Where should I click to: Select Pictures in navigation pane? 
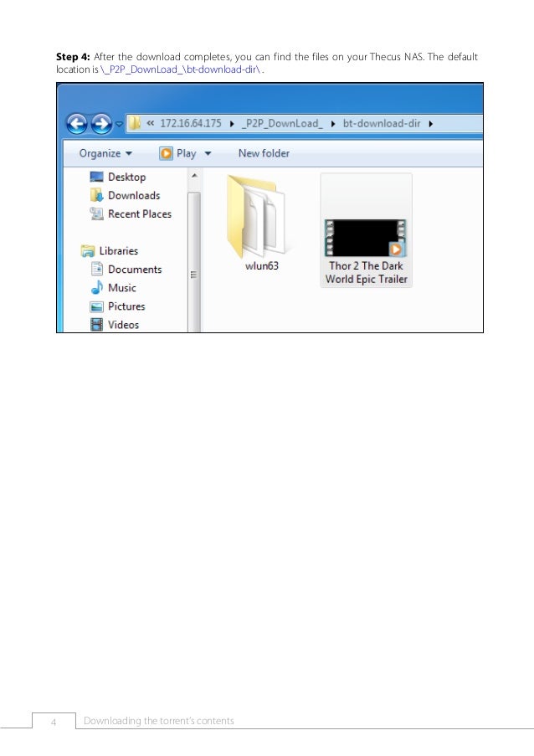point(126,306)
